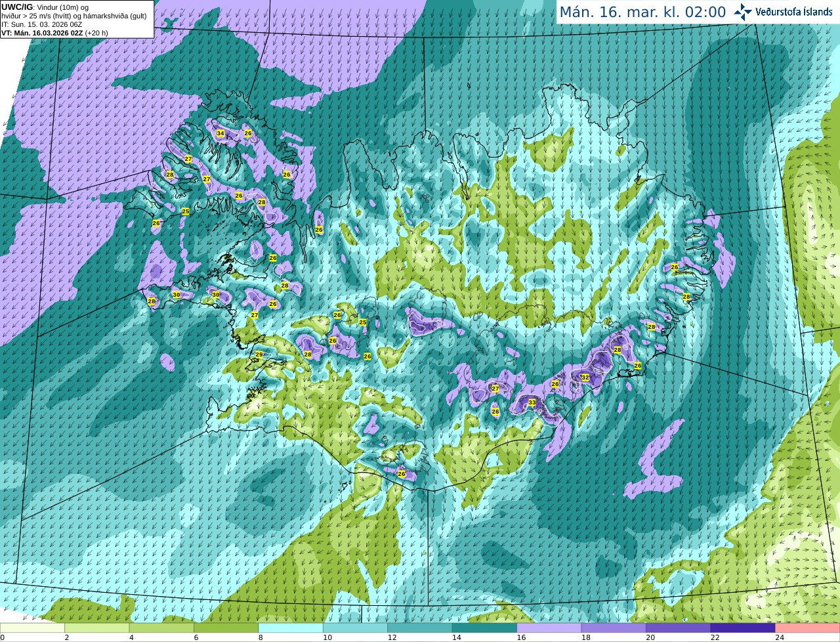Pick the 20–22 m/s legend color swatch
This screenshot has width=840, height=642.
[679, 628]
